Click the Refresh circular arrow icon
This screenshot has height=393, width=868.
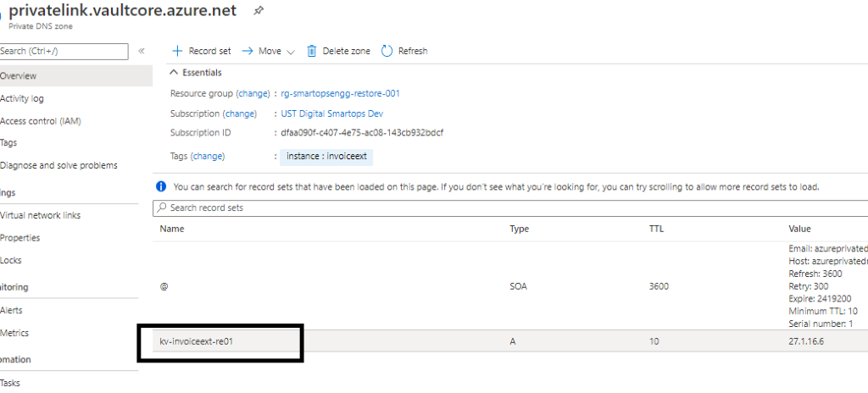(x=387, y=51)
